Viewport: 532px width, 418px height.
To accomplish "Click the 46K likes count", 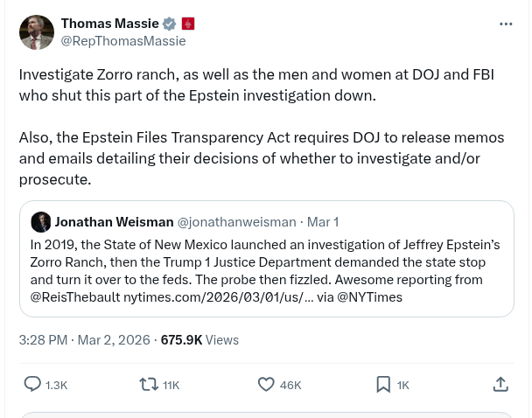I will (290, 385).
